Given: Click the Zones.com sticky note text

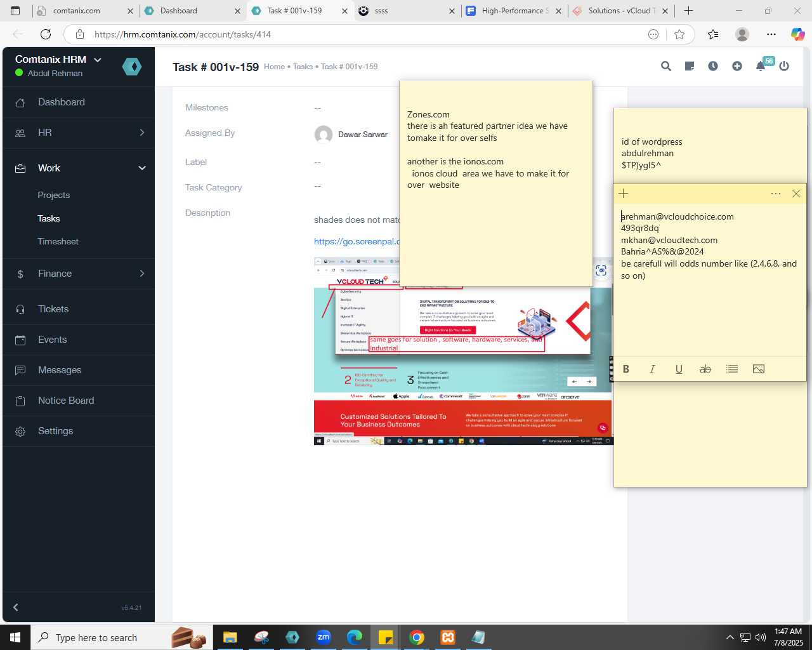Looking at the screenshot, I should (x=428, y=114).
